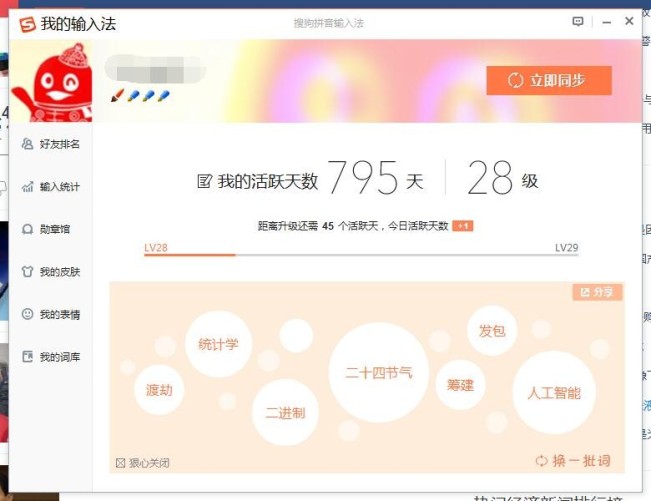Click the 795 active days number
The width and height of the screenshot is (651, 501).
click(364, 178)
